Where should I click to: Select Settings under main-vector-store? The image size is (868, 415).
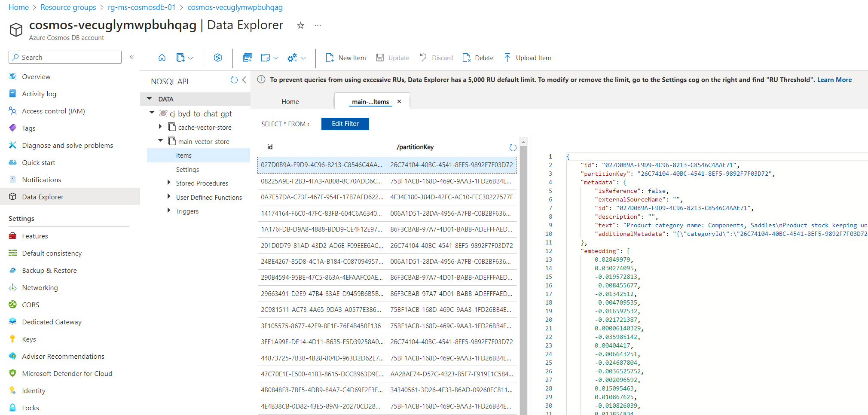tap(187, 170)
